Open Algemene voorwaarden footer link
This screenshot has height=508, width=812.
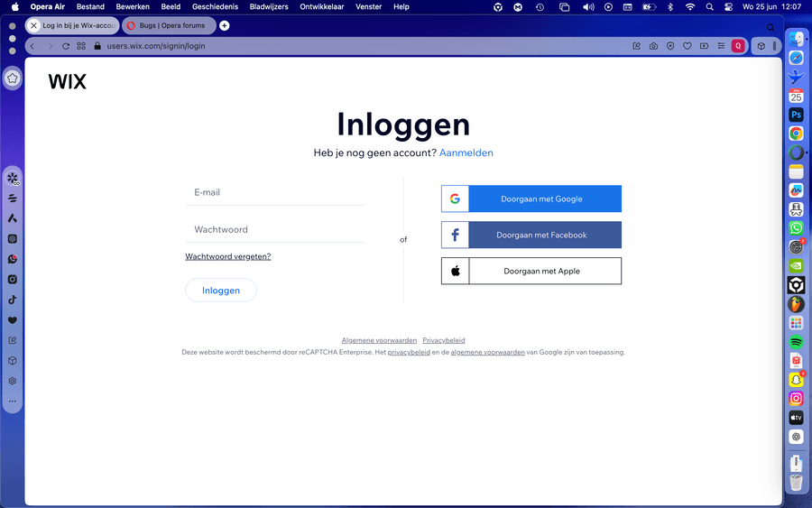pos(379,340)
